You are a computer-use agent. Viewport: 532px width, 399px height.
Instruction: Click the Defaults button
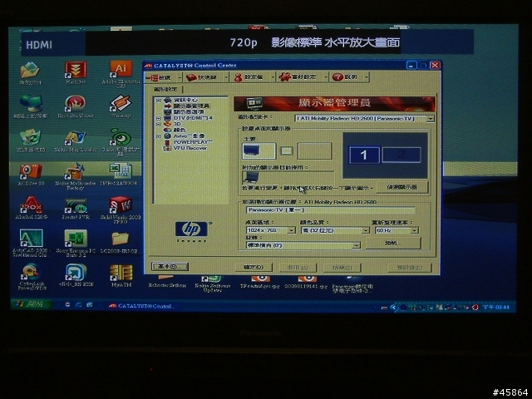(x=410, y=268)
